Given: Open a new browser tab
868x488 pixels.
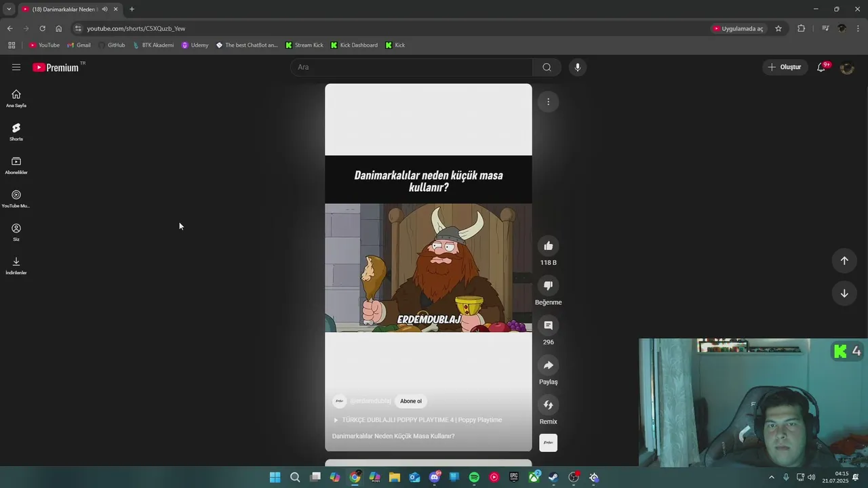Looking at the screenshot, I should coord(132,9).
